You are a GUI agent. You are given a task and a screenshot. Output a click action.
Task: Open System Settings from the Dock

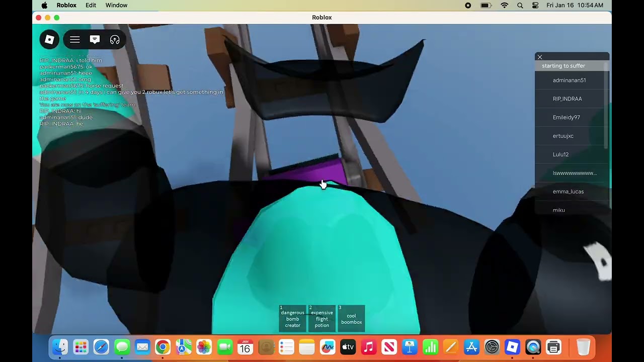492,347
